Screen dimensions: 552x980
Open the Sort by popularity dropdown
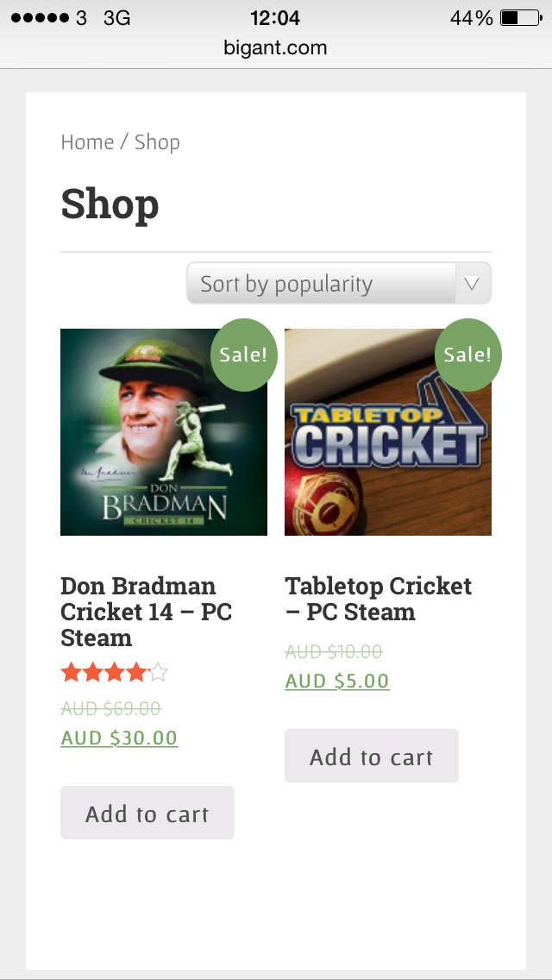point(339,283)
